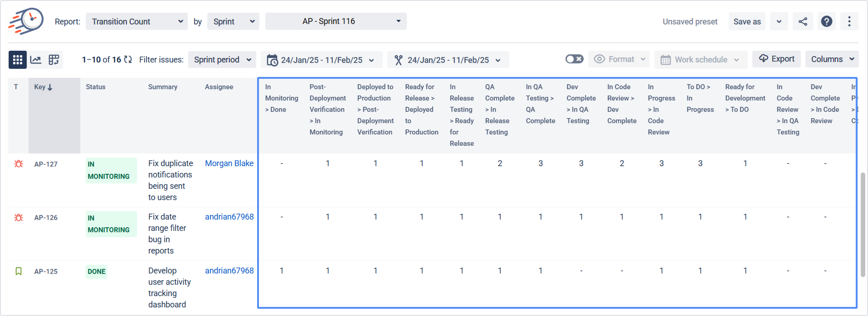
Task: Open the three-dot more options menu
Action: point(849,22)
